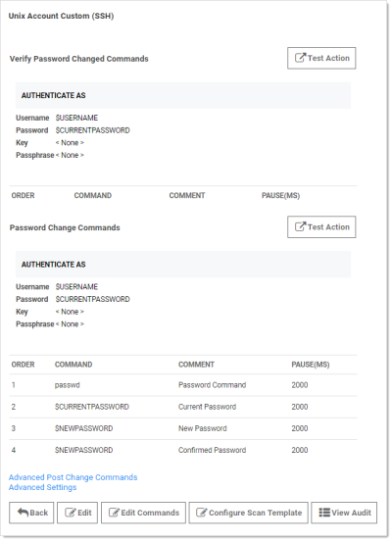
Task: Select row 3 New Password comment
Action: point(203,428)
